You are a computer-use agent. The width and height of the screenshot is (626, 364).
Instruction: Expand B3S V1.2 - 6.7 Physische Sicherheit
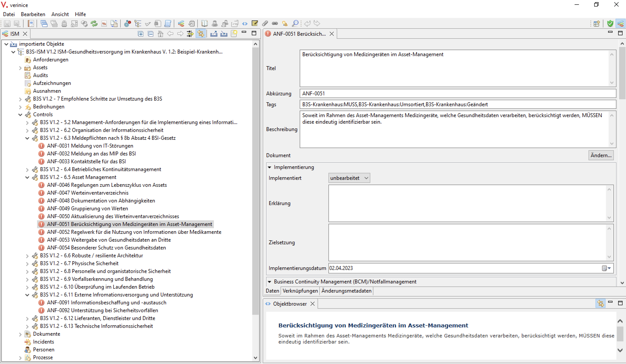27,263
